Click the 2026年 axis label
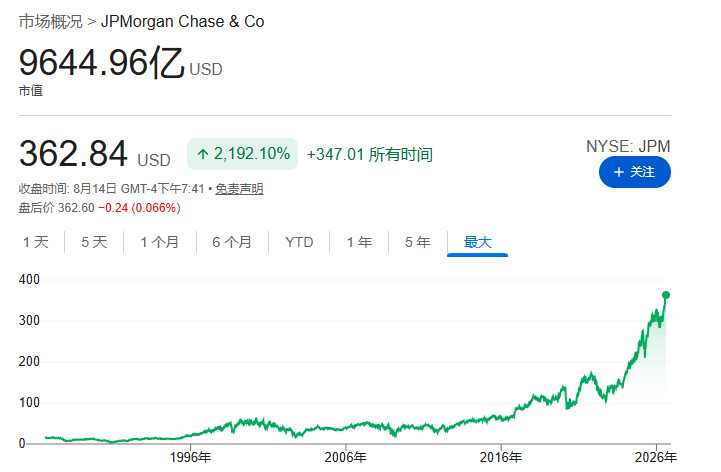The image size is (721, 472). coord(656,457)
